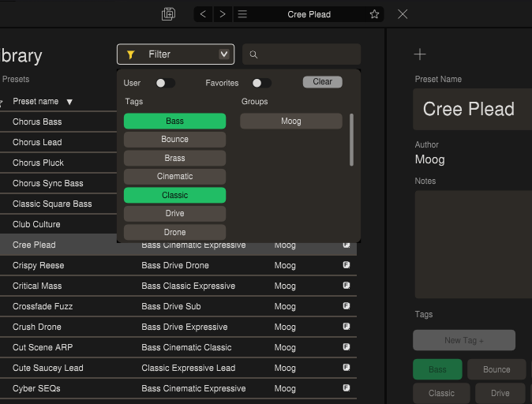Click the magnifier search icon
The image size is (532, 404).
pyautogui.click(x=253, y=54)
